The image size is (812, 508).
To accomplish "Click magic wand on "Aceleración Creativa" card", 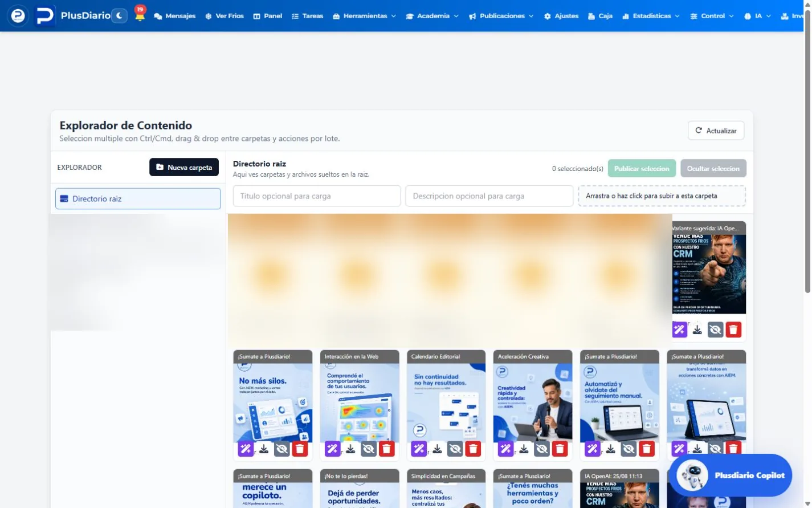I will click(505, 449).
